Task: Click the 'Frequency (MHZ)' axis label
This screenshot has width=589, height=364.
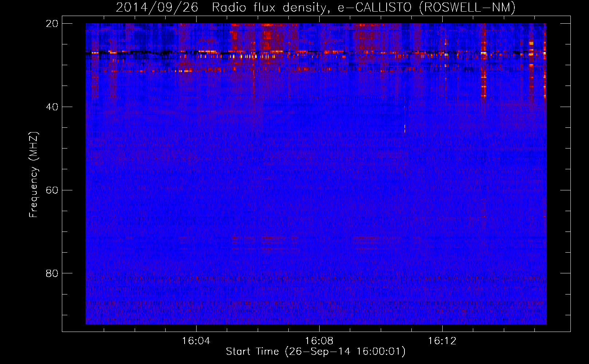Action: [33, 175]
